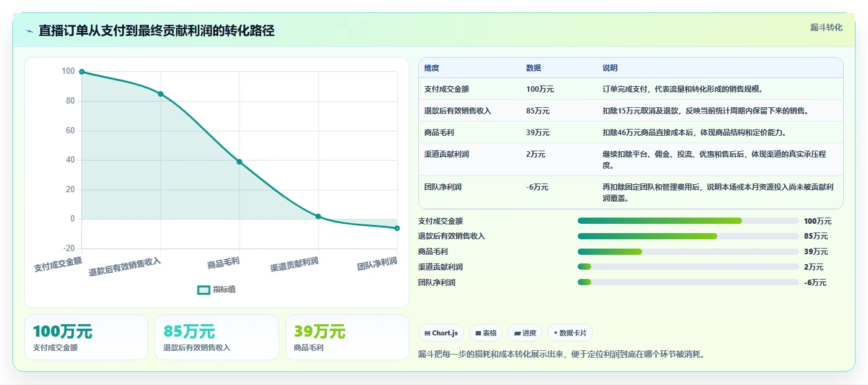Click the 商品毛利 x-axis label on chart

coord(223,263)
